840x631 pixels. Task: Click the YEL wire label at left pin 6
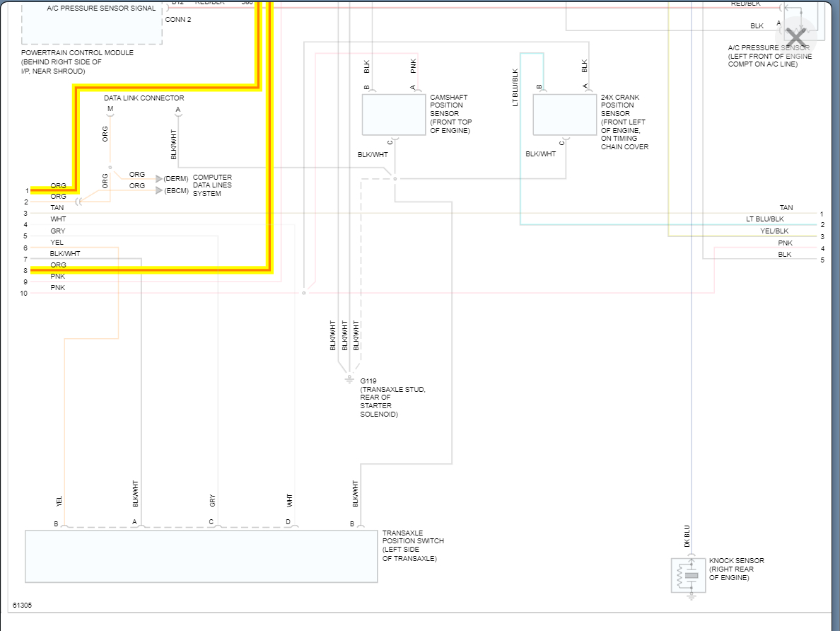click(57, 243)
